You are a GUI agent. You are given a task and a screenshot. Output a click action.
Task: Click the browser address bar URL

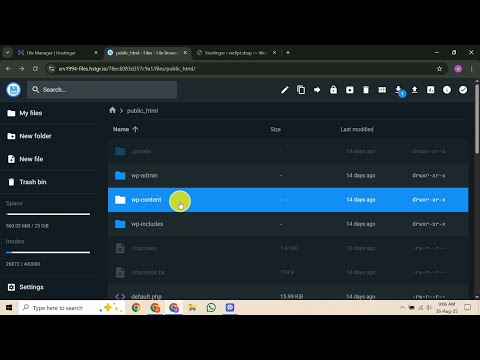pyautogui.click(x=127, y=69)
